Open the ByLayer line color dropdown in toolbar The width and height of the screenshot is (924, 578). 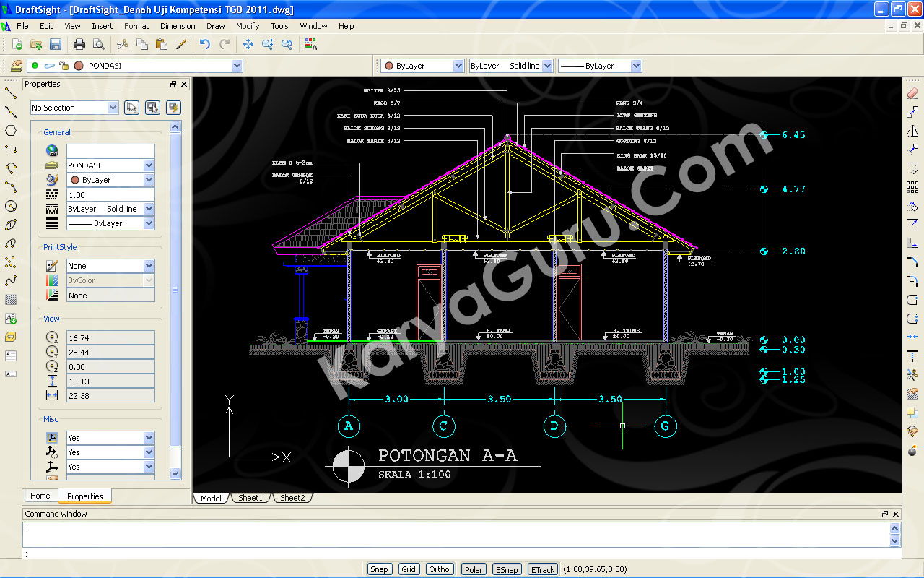[458, 66]
